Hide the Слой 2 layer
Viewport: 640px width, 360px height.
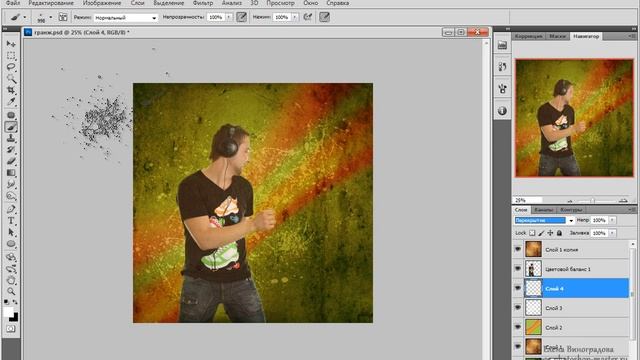(x=518, y=327)
